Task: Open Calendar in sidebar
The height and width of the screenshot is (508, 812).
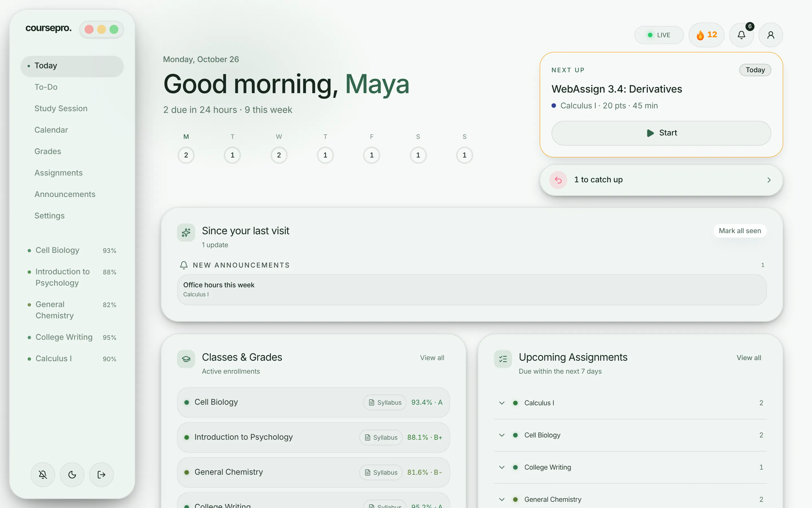Action: click(72, 130)
